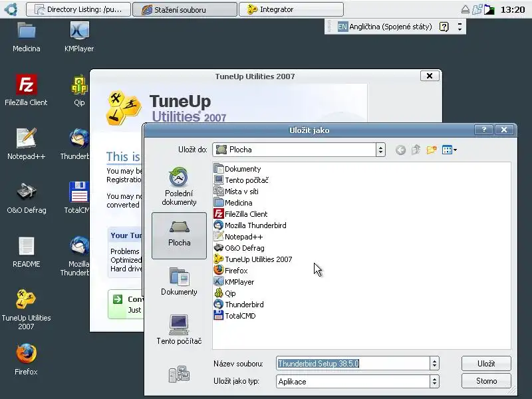
Task: Select Firefox in the file list
Action: pos(231,271)
